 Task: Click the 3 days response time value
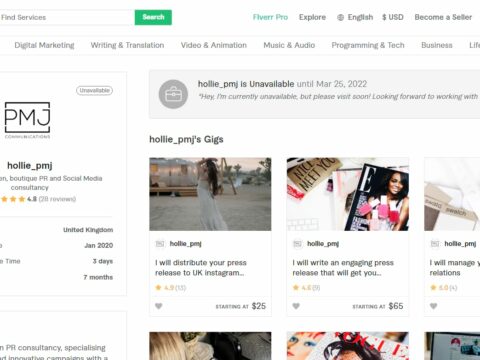tap(103, 261)
